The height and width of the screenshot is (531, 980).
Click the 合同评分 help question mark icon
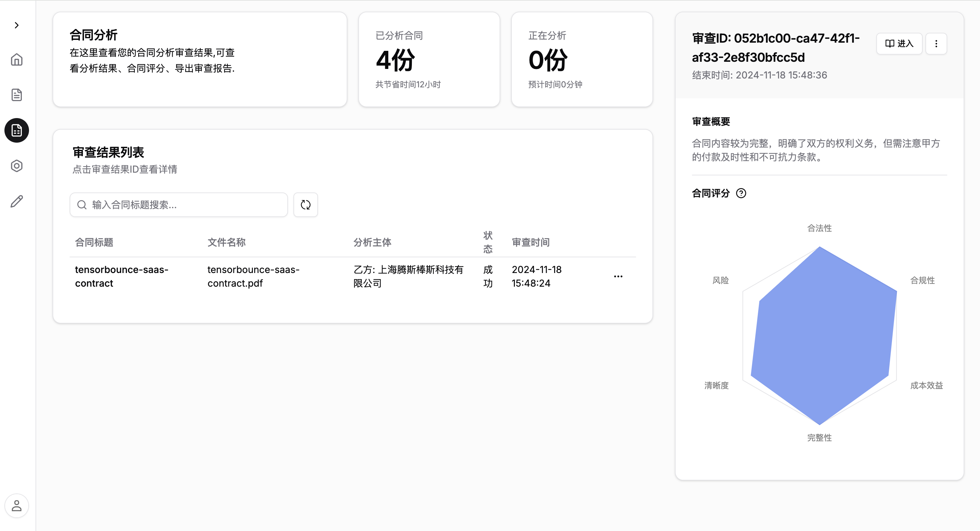point(741,193)
